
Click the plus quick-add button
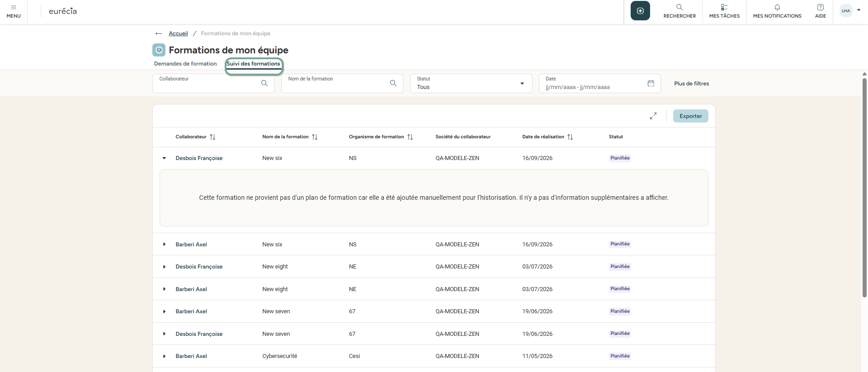[x=640, y=11]
